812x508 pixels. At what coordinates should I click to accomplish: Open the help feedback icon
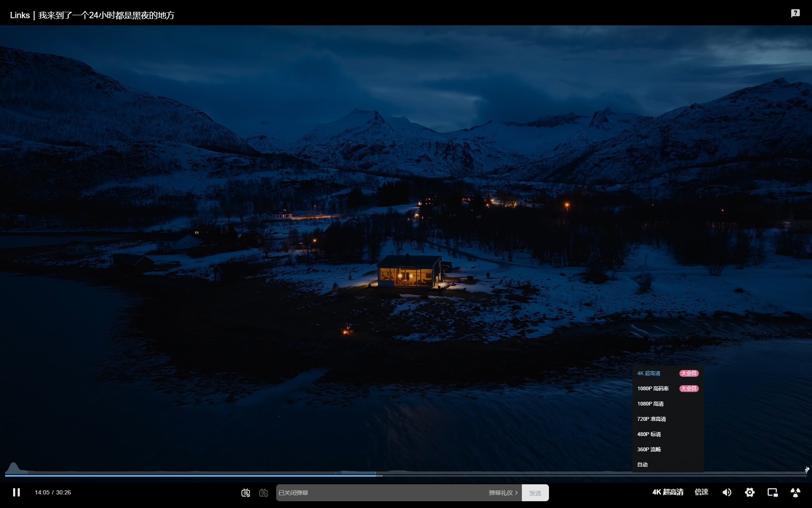(795, 14)
